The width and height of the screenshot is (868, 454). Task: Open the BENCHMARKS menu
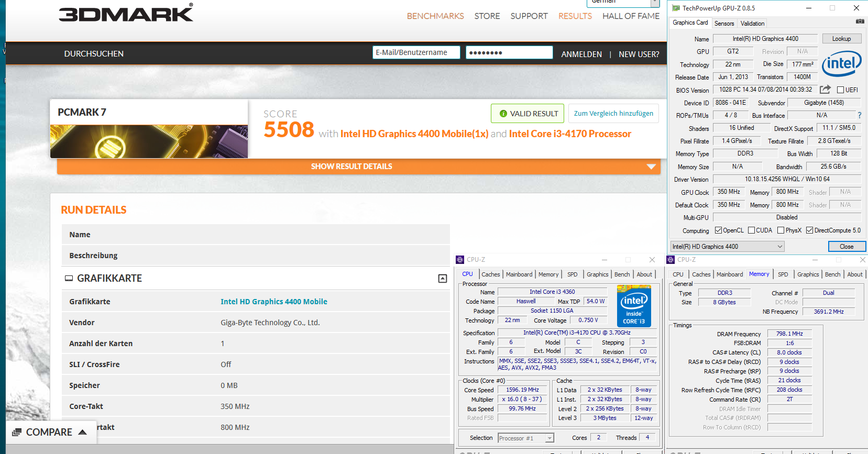tap(435, 16)
